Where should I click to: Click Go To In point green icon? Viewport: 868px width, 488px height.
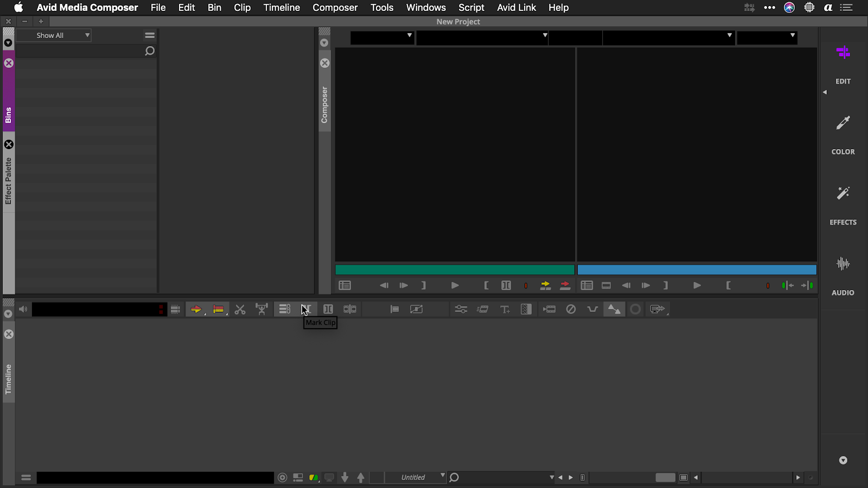[x=788, y=285]
